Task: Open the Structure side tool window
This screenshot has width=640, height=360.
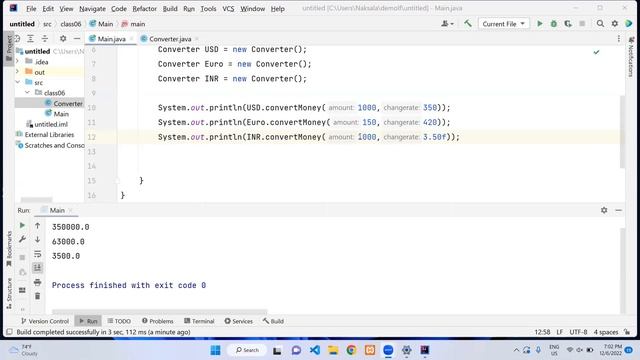Action: [x=9, y=293]
